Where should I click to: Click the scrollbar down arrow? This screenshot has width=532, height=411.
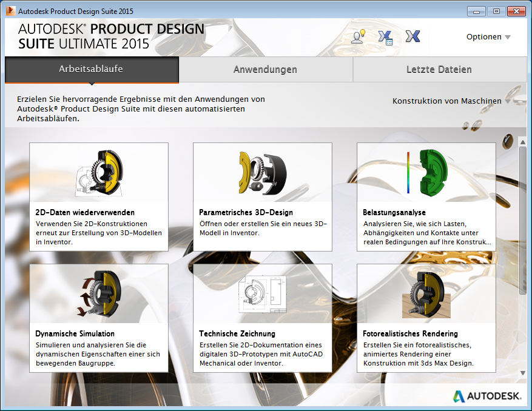(x=523, y=373)
